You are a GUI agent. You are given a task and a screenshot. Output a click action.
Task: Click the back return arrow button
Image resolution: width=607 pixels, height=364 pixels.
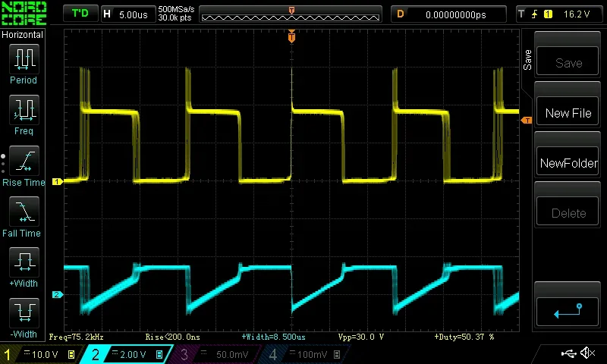point(568,312)
